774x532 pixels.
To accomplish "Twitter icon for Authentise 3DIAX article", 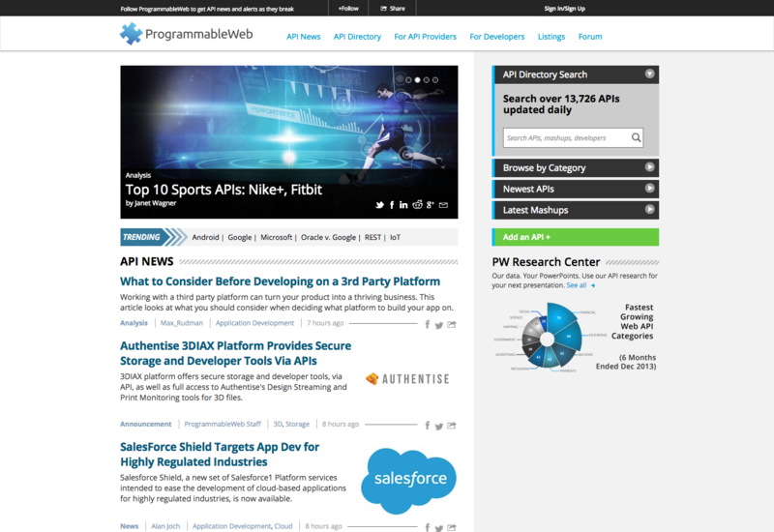I will (x=439, y=427).
